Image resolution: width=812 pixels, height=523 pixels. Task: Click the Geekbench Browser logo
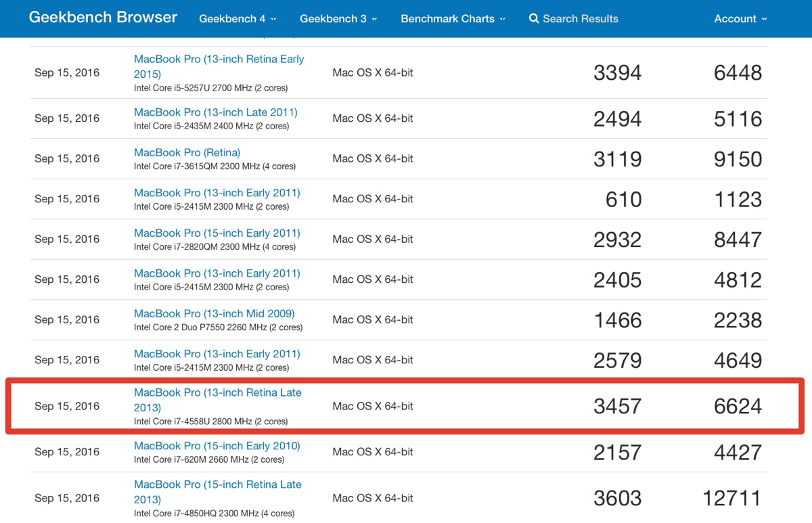pos(102,18)
